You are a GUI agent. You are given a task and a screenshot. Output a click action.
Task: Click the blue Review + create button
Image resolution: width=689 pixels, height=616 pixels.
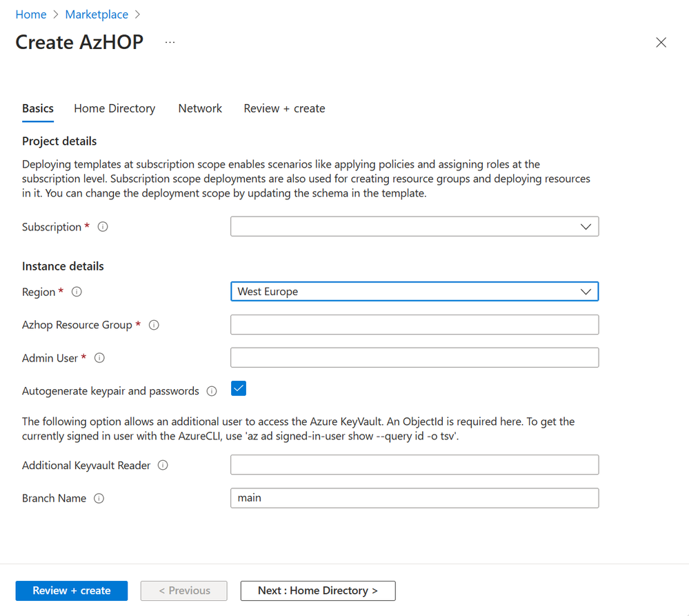pos(72,590)
